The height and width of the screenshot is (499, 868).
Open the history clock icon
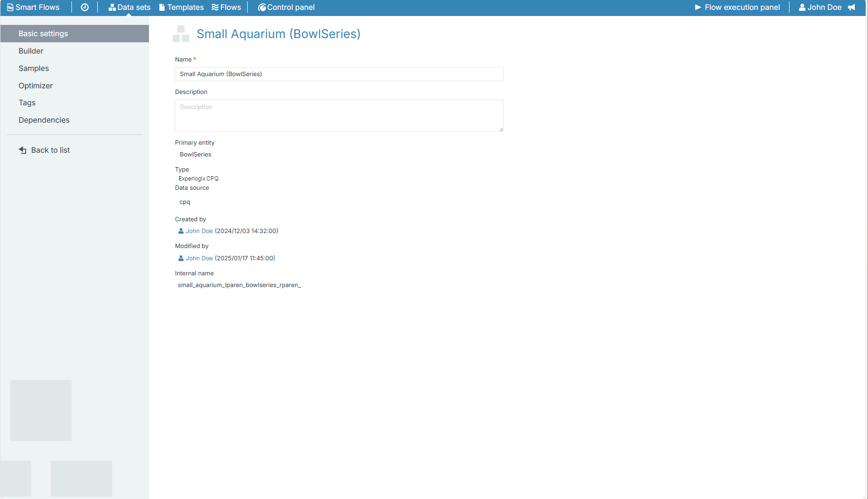(x=85, y=8)
